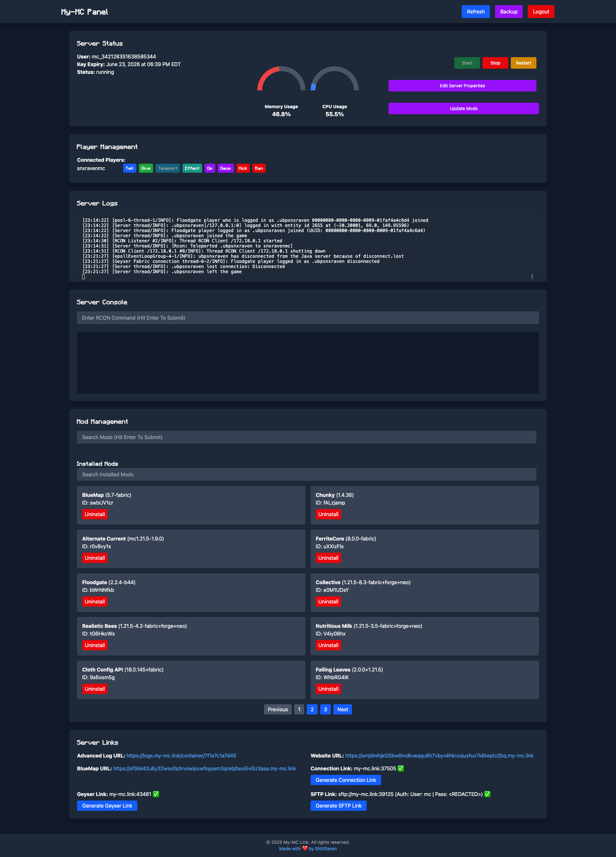The width and height of the screenshot is (616, 857).
Task: Restart the server
Action: [x=524, y=63]
